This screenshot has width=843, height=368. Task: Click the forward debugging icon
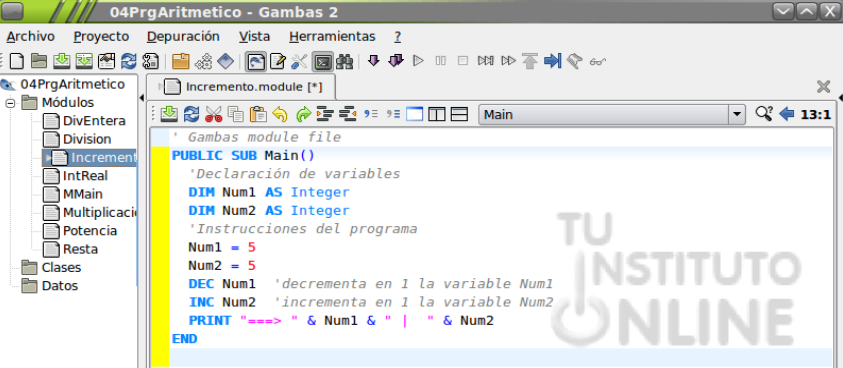tap(508, 61)
